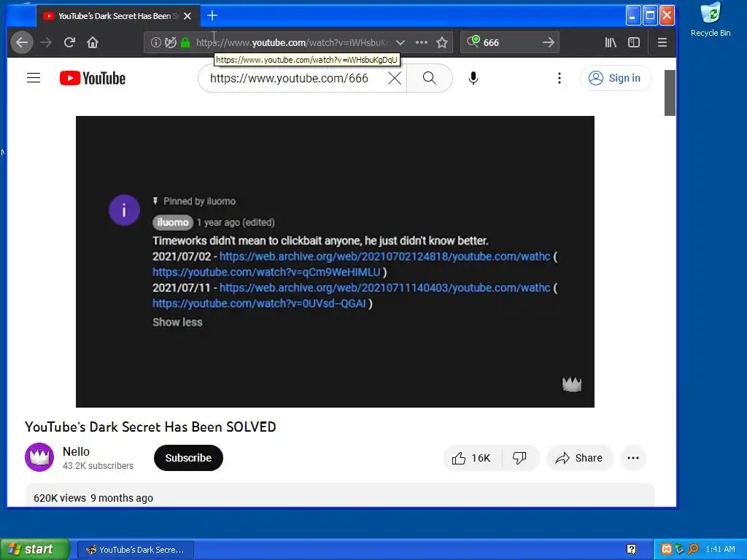
Task: Open the Windows Start menu
Action: click(35, 549)
